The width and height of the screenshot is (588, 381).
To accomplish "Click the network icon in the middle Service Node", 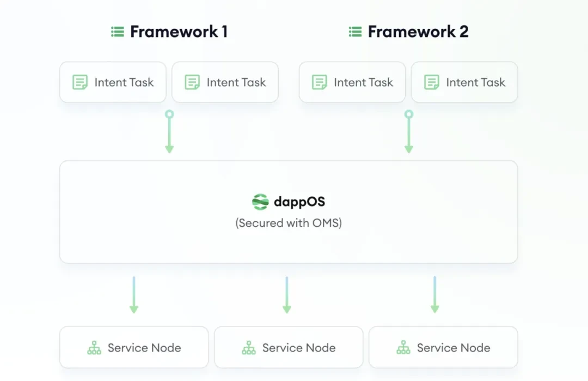I will [249, 348].
